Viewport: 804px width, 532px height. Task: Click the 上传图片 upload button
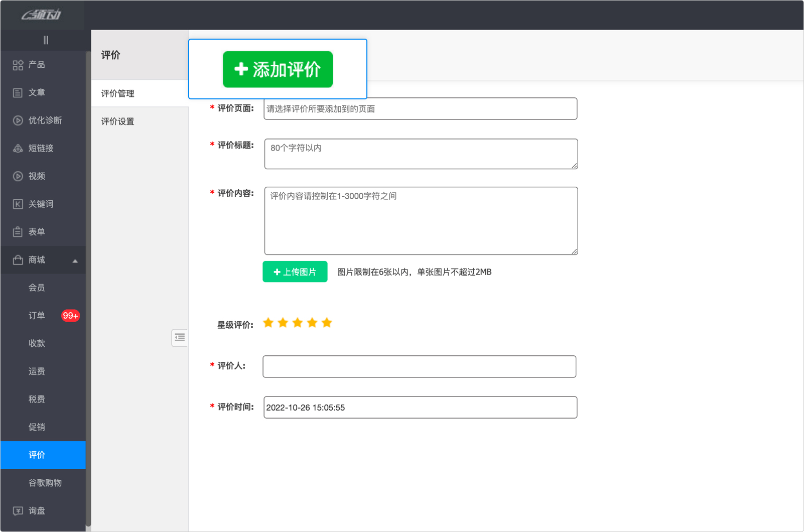tap(295, 272)
